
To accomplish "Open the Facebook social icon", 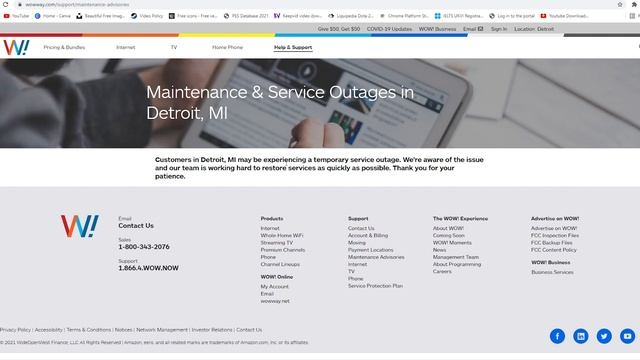I will point(557,336).
